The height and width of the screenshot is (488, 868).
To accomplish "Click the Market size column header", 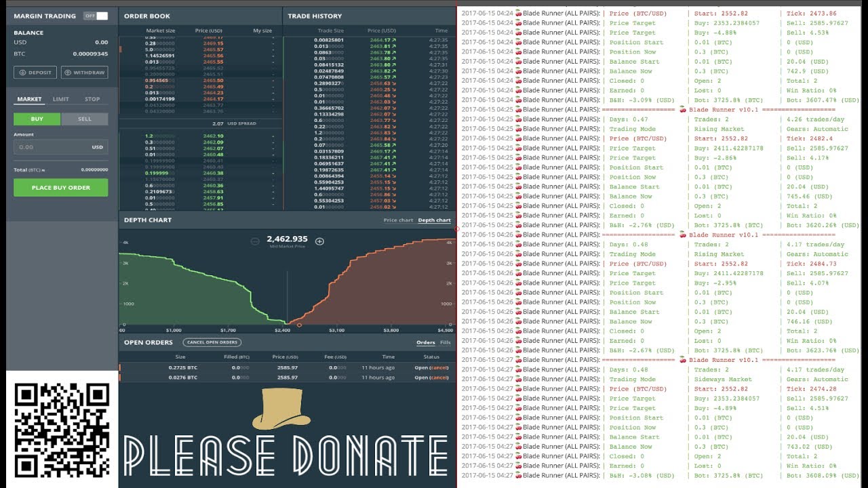I will [x=161, y=30].
